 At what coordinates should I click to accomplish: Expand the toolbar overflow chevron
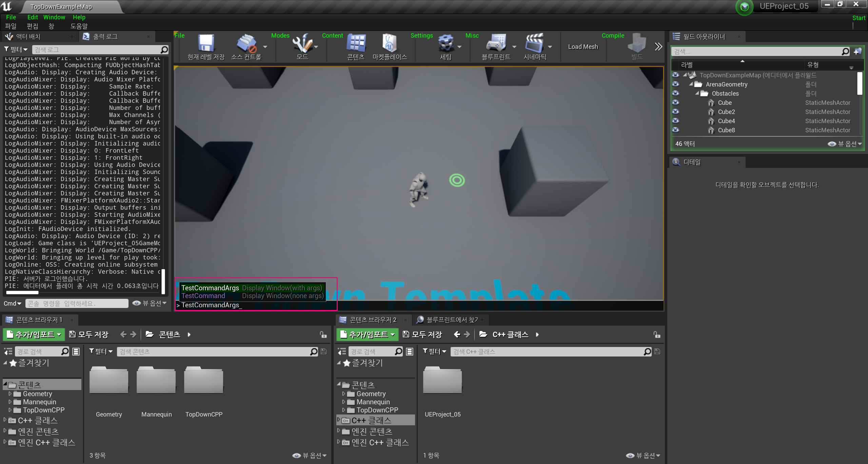(x=658, y=46)
